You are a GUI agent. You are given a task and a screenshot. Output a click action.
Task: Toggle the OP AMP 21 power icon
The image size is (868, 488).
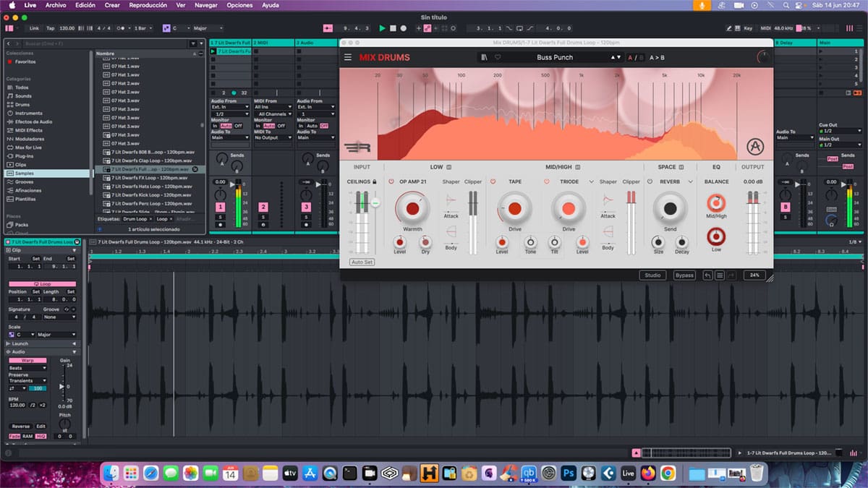391,181
